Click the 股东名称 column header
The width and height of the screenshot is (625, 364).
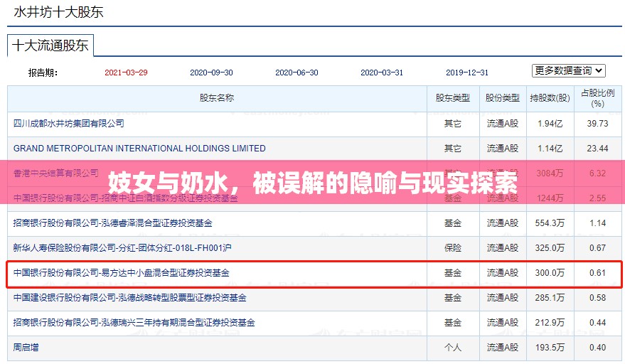coord(217,97)
